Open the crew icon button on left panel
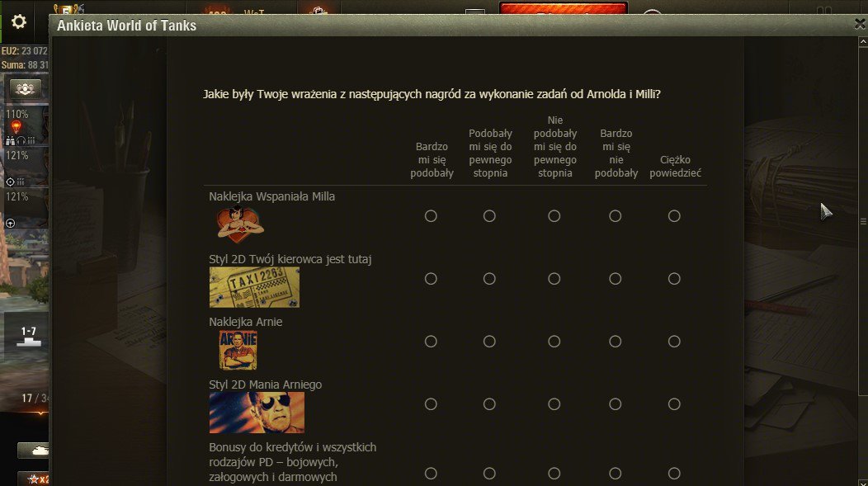 (x=25, y=88)
